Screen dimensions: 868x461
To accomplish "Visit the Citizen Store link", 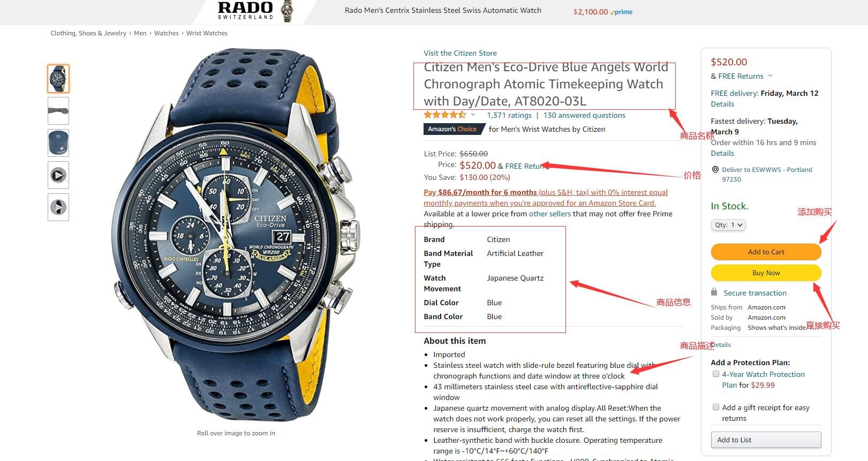I will pos(460,53).
